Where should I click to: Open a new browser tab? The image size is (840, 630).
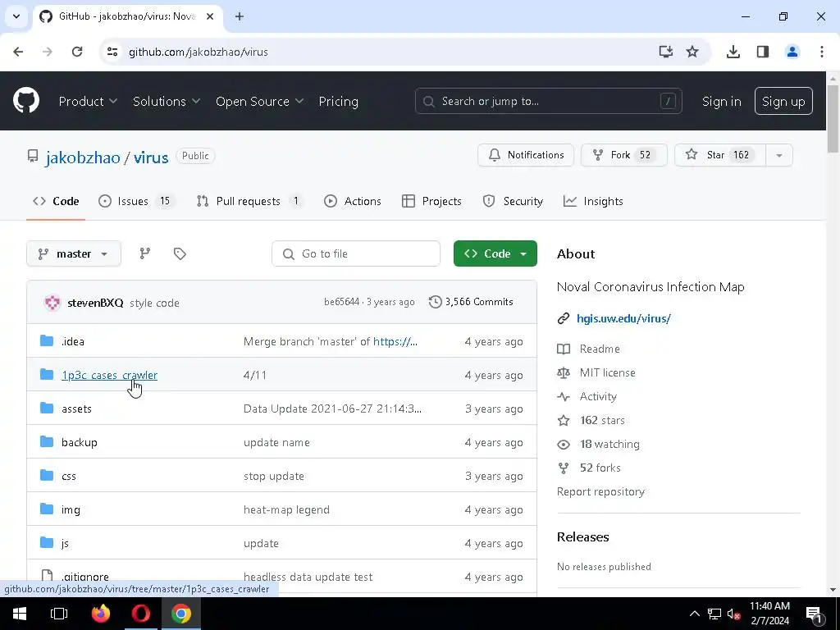240,16
